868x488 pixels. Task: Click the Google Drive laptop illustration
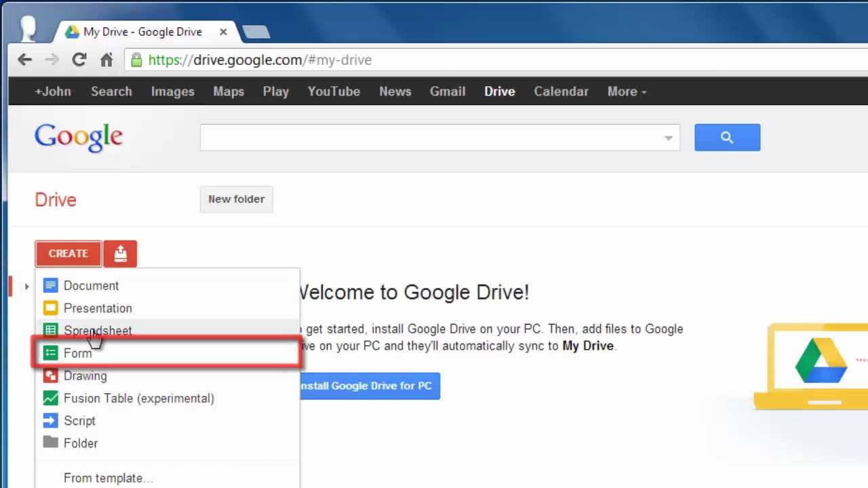(810, 366)
